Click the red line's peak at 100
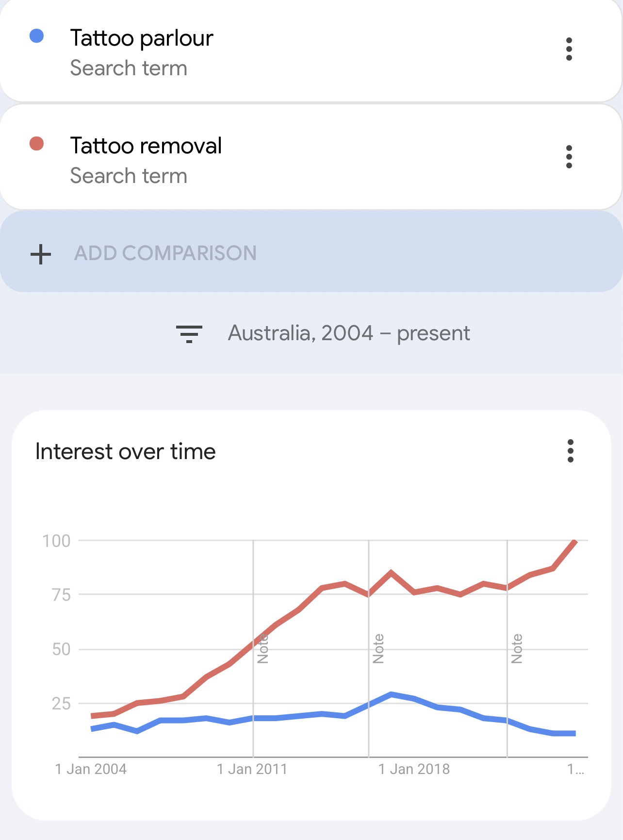This screenshot has height=840, width=623. pos(575,541)
